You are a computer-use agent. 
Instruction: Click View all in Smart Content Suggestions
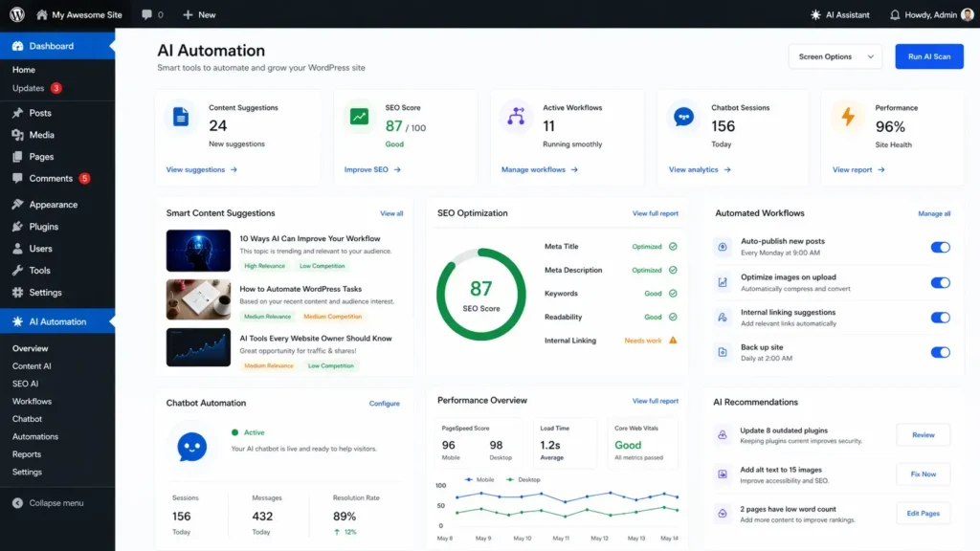(x=391, y=213)
